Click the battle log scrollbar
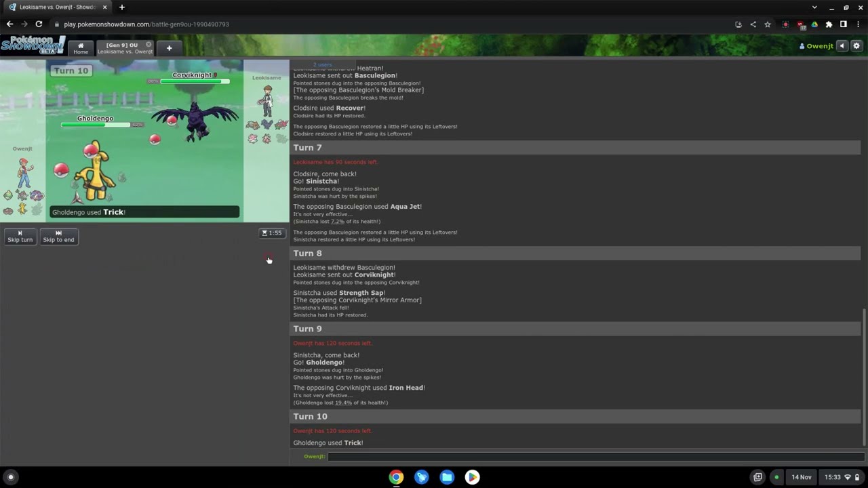 click(x=864, y=377)
